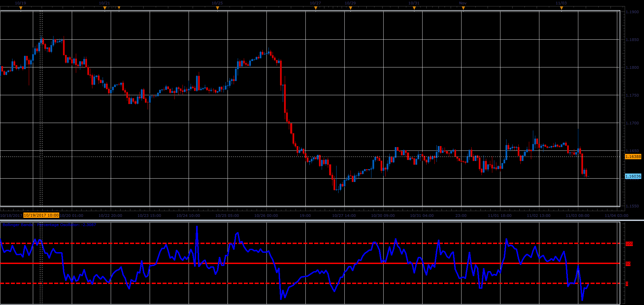This screenshot has width=644, height=305.
Task: Select the orange 1.16388 price tag
Action: [633, 157]
